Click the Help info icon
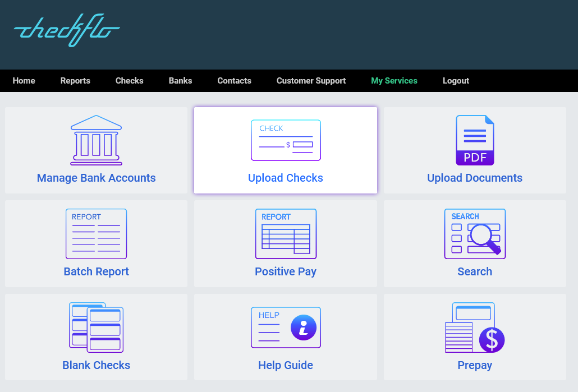Viewport: 578px width, 392px height. (x=286, y=328)
